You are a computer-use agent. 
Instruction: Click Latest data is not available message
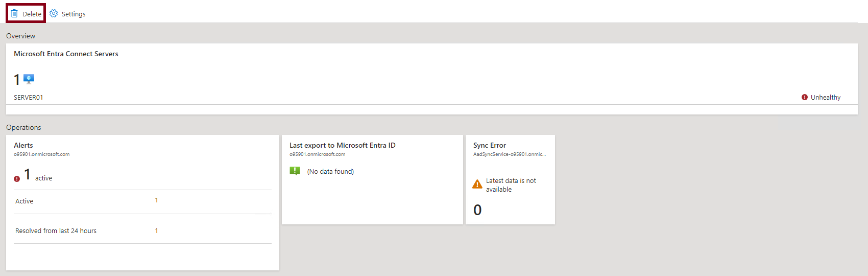511,185
